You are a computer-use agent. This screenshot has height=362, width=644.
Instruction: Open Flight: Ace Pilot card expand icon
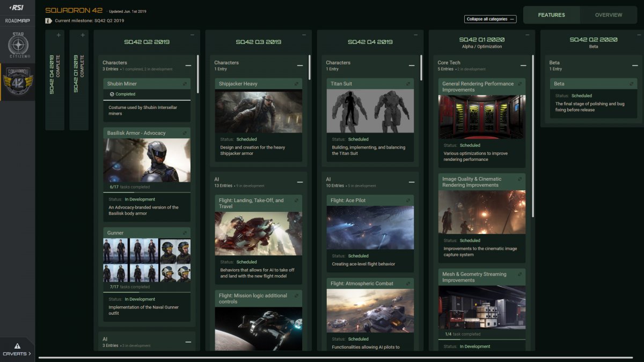407,201
